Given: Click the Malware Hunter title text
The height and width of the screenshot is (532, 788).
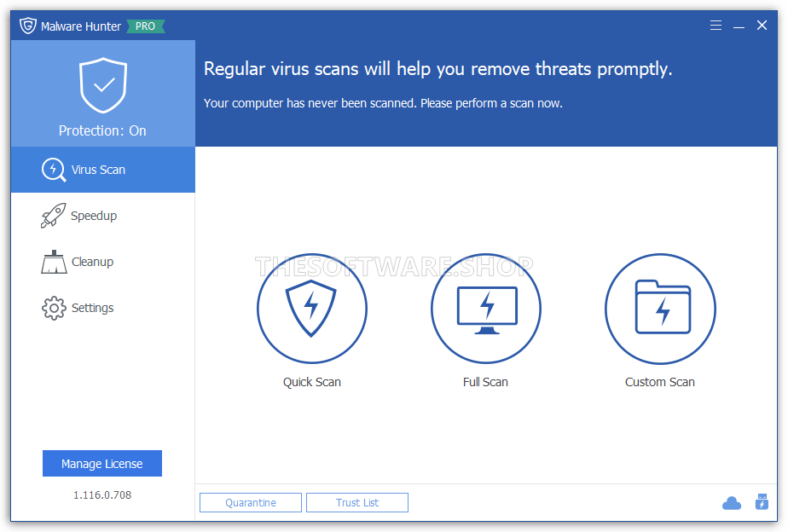Looking at the screenshot, I should 81,26.
